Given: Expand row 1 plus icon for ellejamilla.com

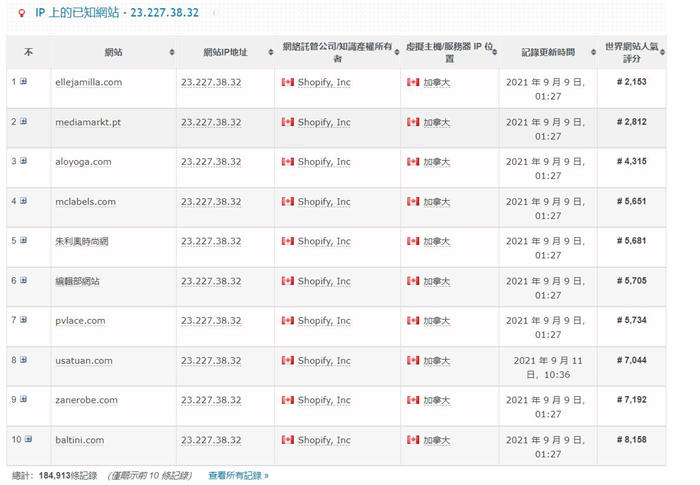Looking at the screenshot, I should click(23, 82).
